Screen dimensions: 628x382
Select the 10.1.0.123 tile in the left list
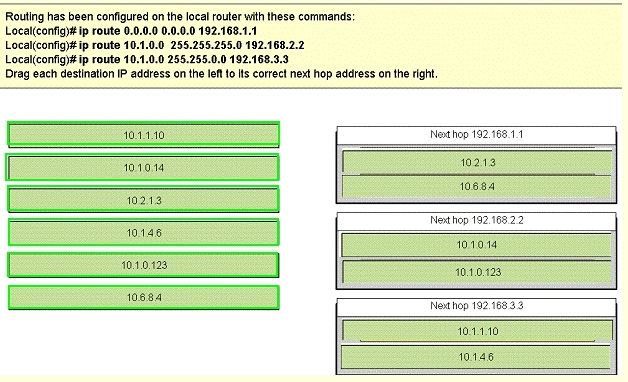click(x=143, y=265)
